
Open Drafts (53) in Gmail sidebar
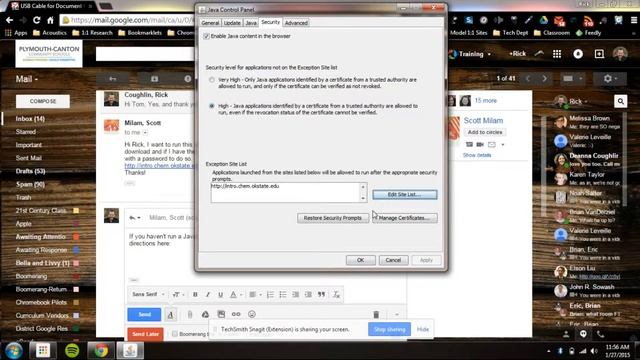click(31, 171)
